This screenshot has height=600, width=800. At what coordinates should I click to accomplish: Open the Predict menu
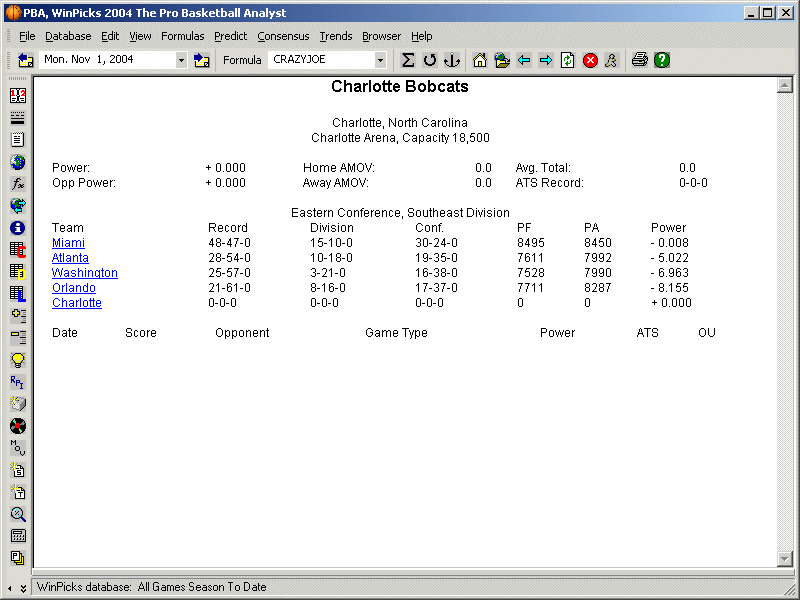(x=231, y=36)
